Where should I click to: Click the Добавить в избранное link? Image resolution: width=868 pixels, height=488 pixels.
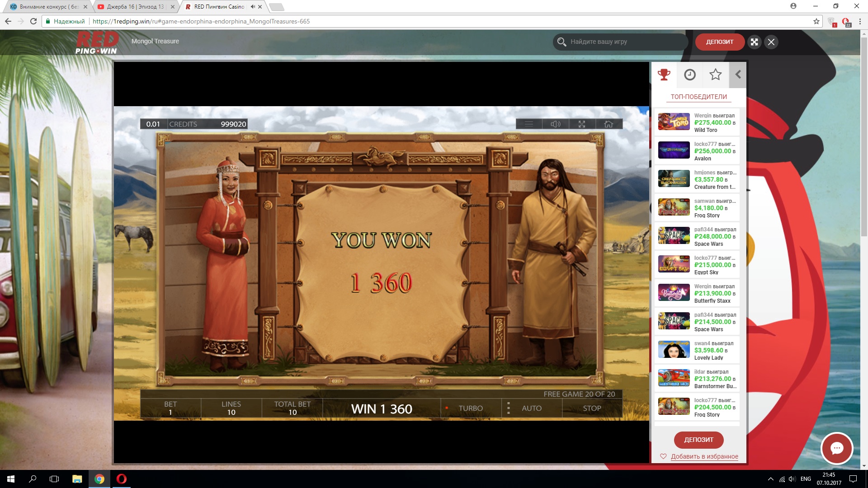[704, 456]
